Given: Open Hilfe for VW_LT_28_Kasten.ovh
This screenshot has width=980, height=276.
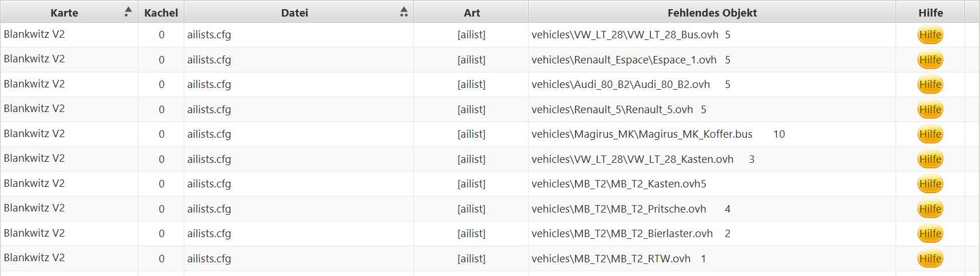Looking at the screenshot, I should [x=930, y=159].
